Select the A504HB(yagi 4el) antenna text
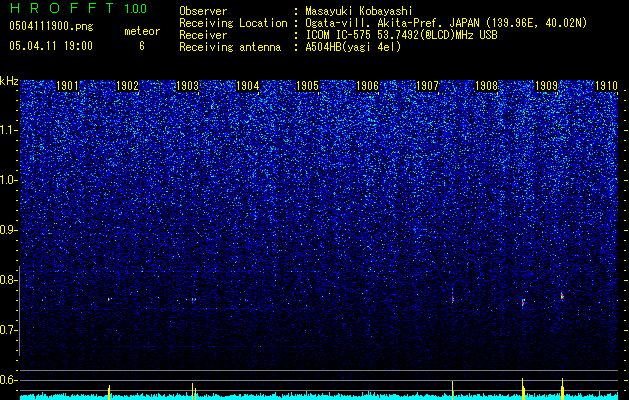This screenshot has width=629, height=400. click(x=353, y=47)
